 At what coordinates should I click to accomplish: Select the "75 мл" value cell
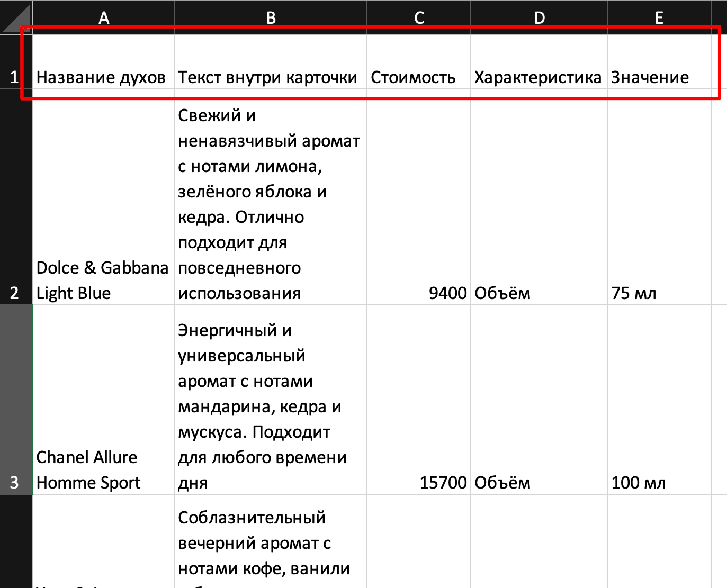point(659,197)
